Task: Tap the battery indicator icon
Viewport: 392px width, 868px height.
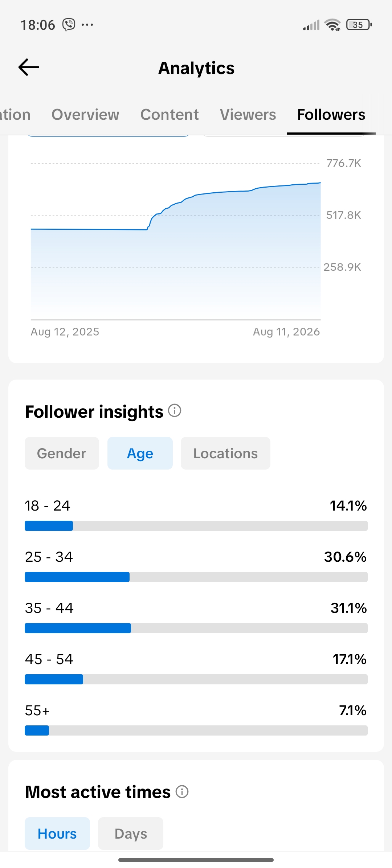Action: [359, 25]
